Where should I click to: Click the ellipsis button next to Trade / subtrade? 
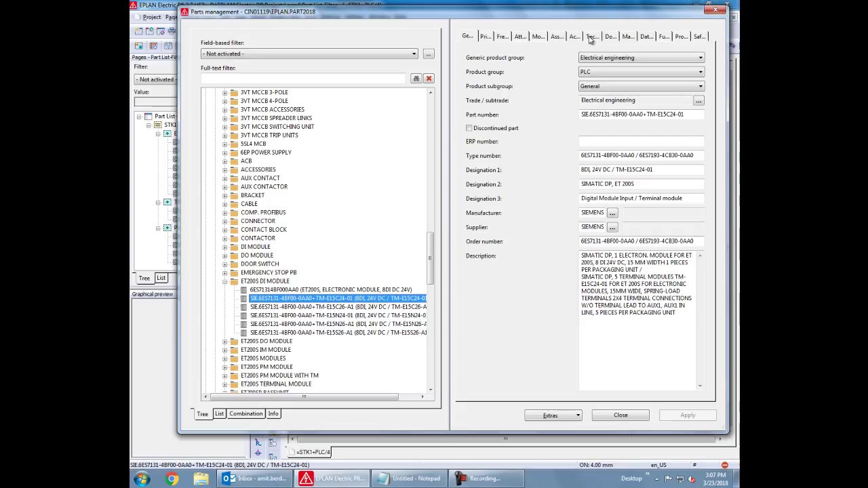coord(698,100)
